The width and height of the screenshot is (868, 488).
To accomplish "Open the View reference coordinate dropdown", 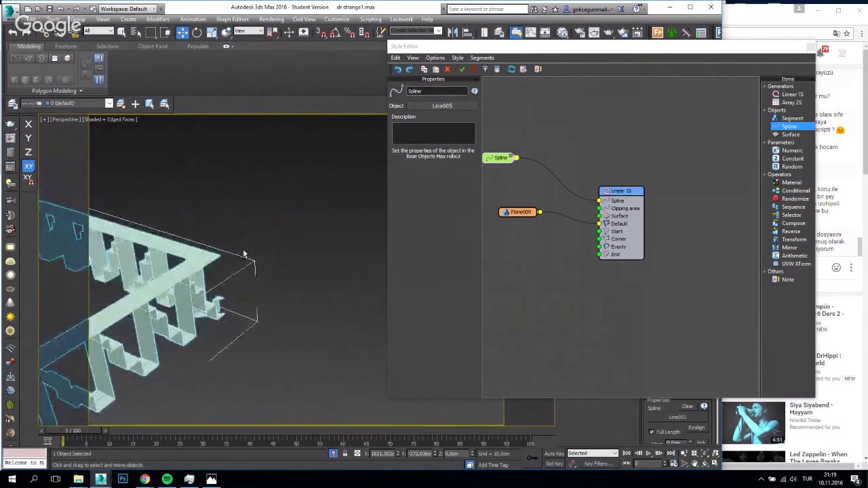I will click(249, 31).
